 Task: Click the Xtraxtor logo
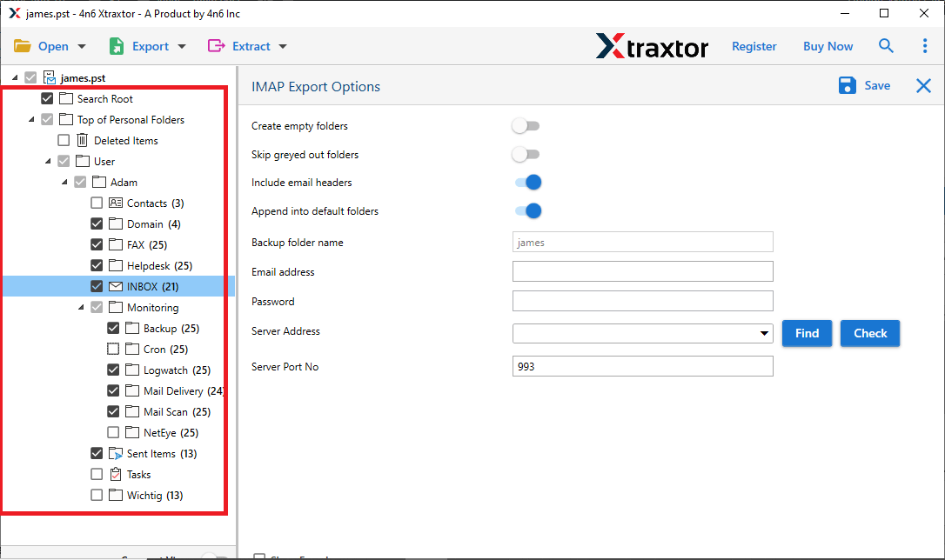click(x=652, y=46)
